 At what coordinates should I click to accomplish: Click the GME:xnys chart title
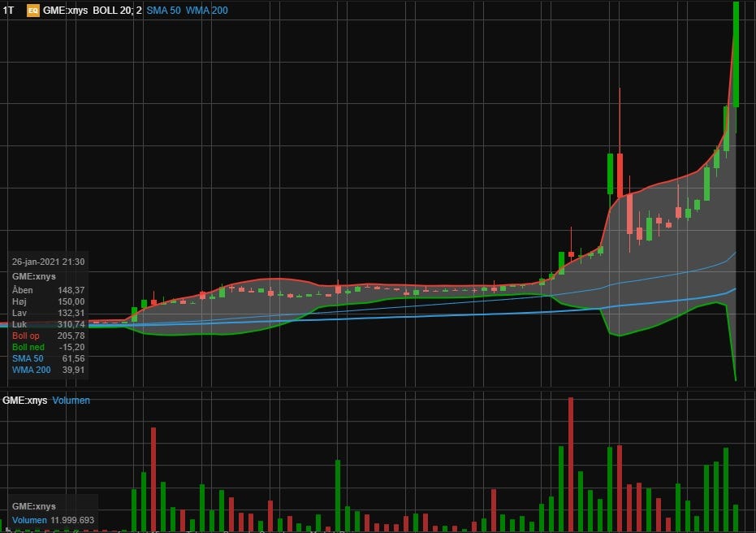pos(65,10)
